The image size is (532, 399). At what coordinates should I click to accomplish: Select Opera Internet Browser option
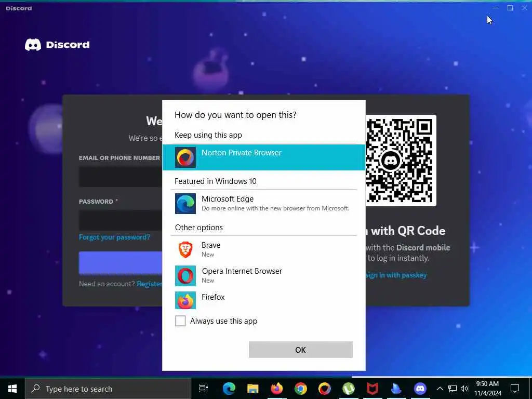click(x=263, y=275)
